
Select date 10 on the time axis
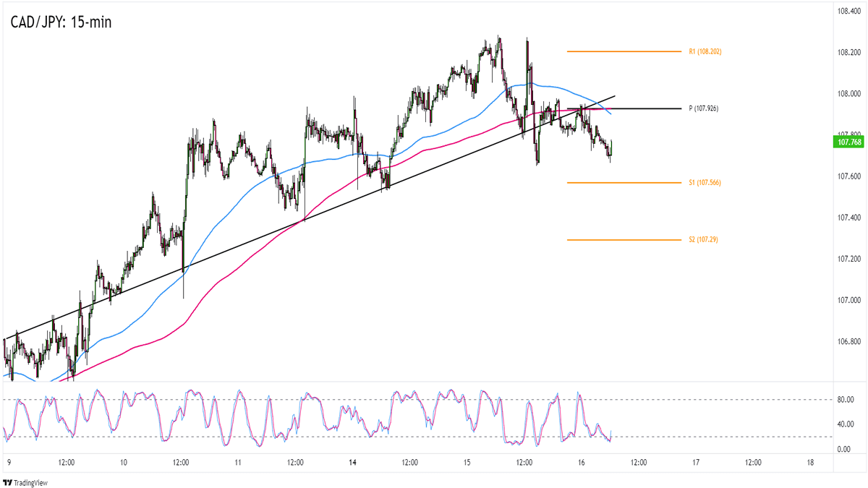click(x=123, y=462)
